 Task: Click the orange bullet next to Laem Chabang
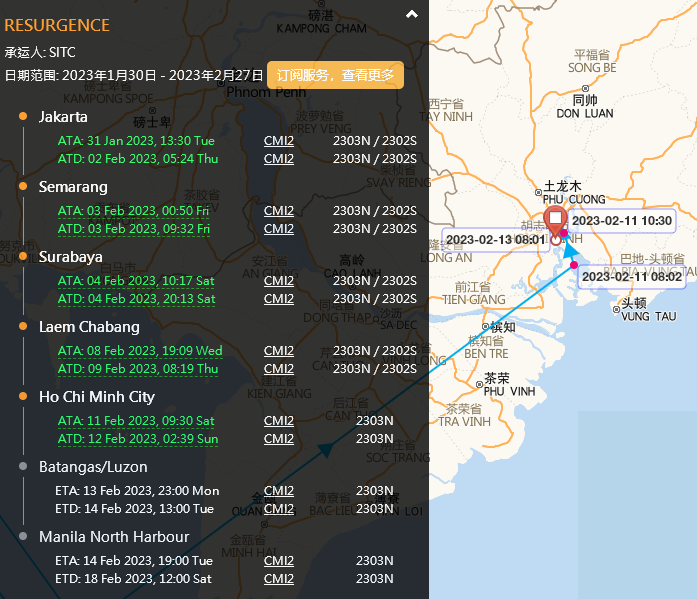pyautogui.click(x=22, y=327)
